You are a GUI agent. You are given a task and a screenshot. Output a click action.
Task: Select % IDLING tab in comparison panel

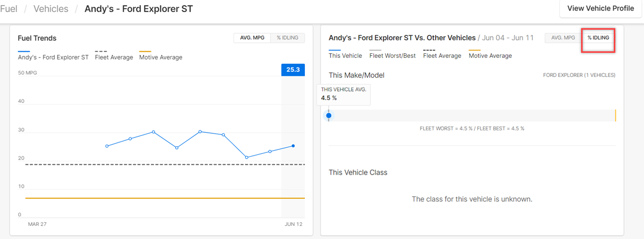point(598,38)
